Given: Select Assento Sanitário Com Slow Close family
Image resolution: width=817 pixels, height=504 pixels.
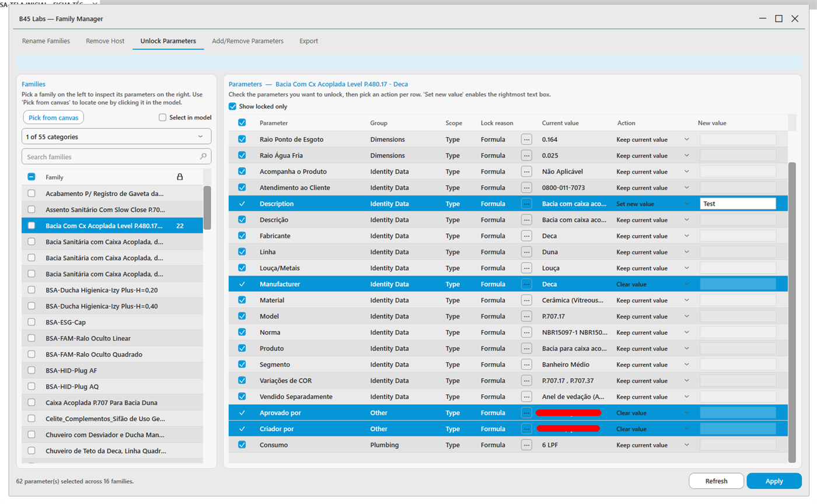Looking at the screenshot, I should point(112,209).
